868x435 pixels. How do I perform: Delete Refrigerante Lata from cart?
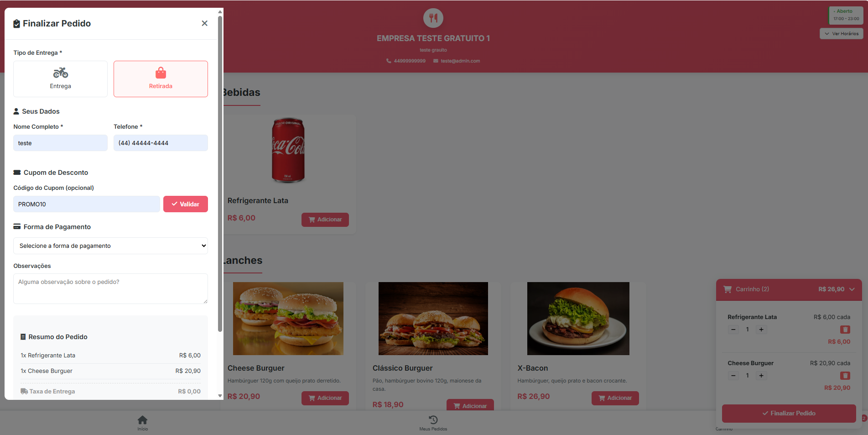(845, 330)
